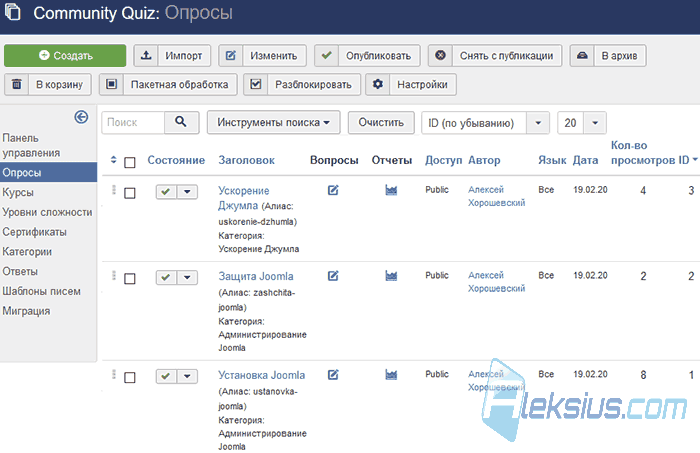Image resolution: width=700 pixels, height=453 pixels.
Task: Sort by Автор column header
Action: tap(484, 160)
